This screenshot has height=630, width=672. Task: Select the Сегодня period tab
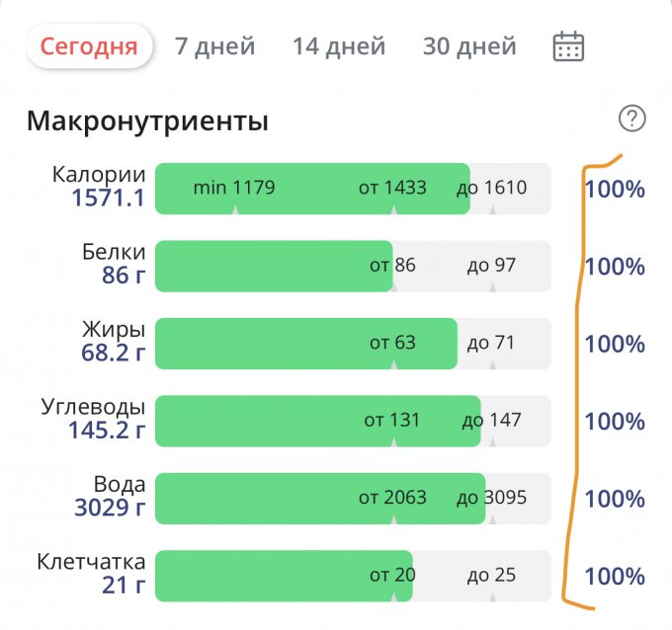(x=89, y=46)
